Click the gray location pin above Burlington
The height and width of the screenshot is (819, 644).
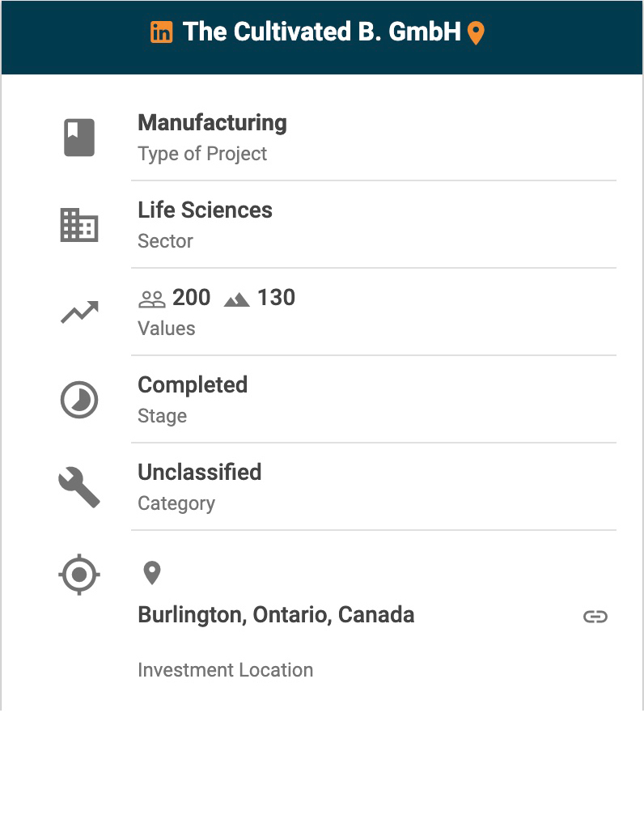point(151,573)
